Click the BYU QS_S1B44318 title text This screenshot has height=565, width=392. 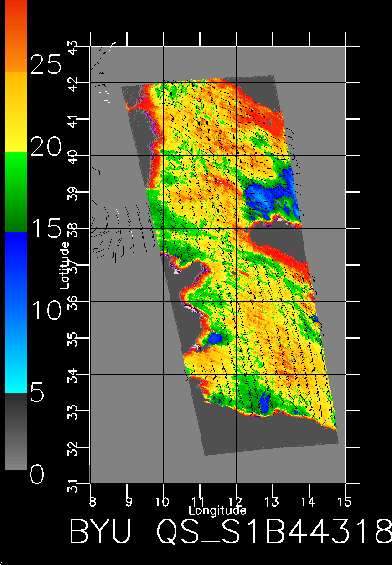coord(230,532)
